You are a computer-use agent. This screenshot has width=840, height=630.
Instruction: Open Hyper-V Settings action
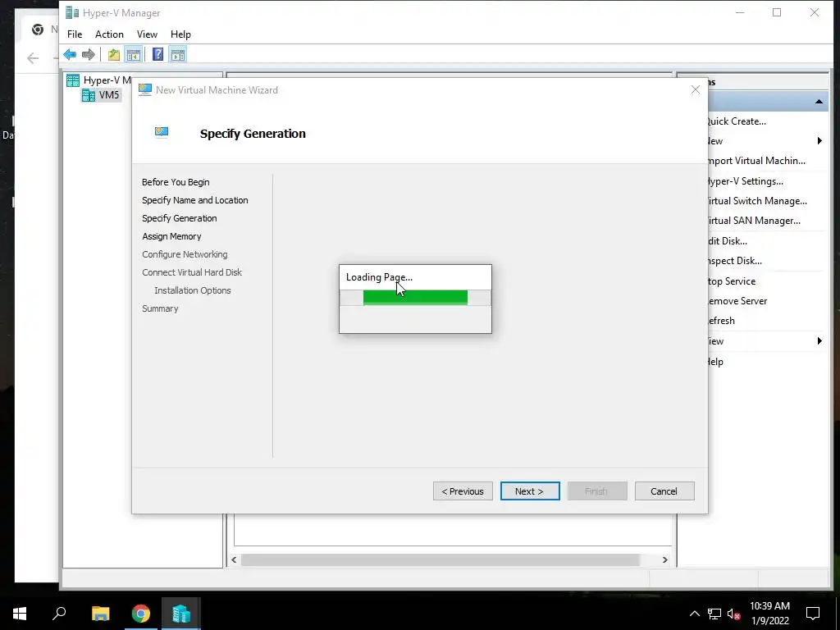[745, 181]
